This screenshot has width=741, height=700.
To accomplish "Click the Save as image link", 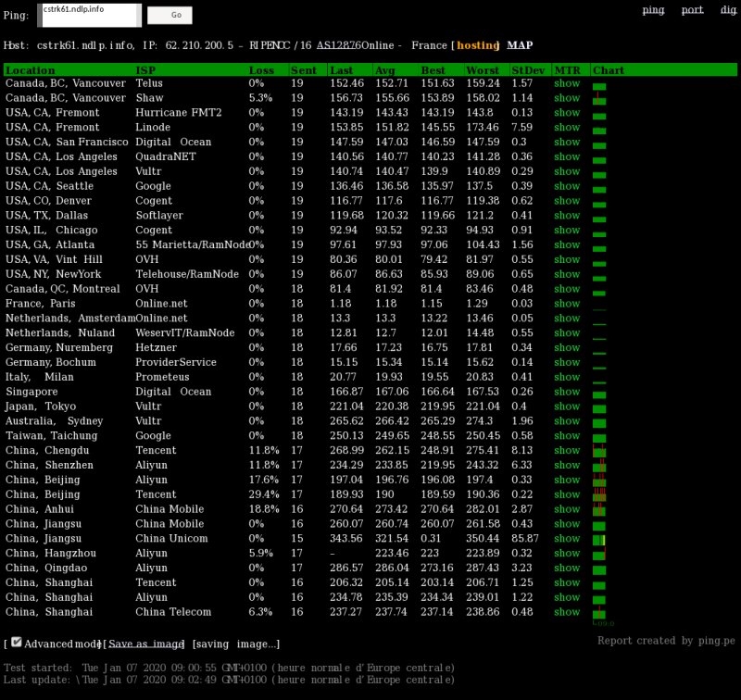I will click(x=144, y=644).
